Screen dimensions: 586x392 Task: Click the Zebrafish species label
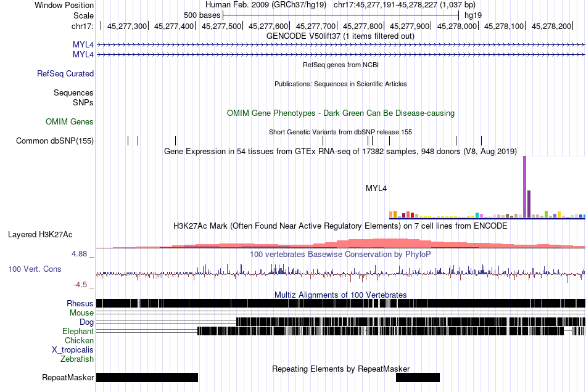click(77, 359)
